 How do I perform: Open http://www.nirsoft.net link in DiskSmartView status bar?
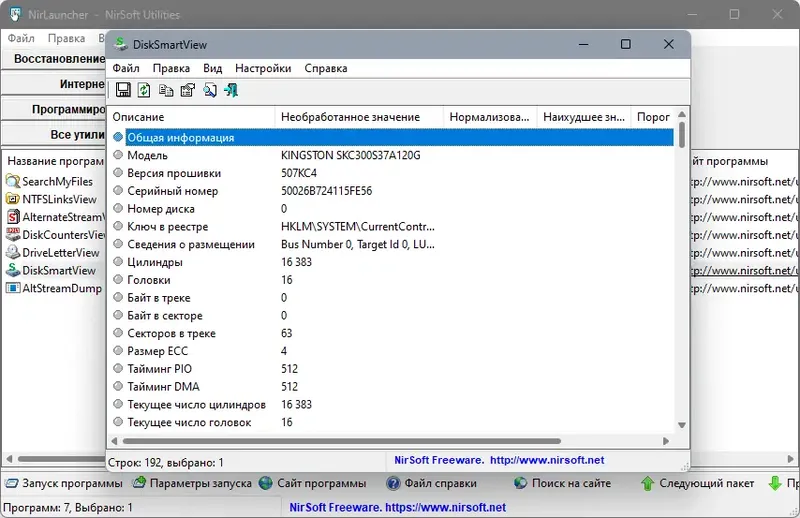pos(547,460)
